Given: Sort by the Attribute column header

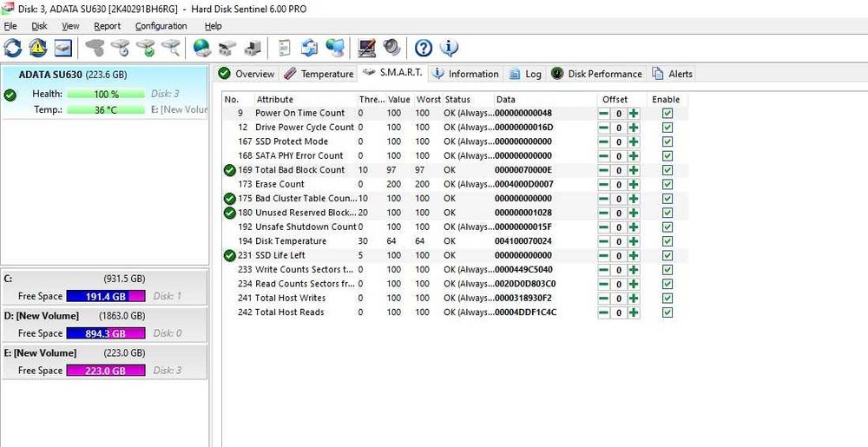Looking at the screenshot, I should (306, 100).
